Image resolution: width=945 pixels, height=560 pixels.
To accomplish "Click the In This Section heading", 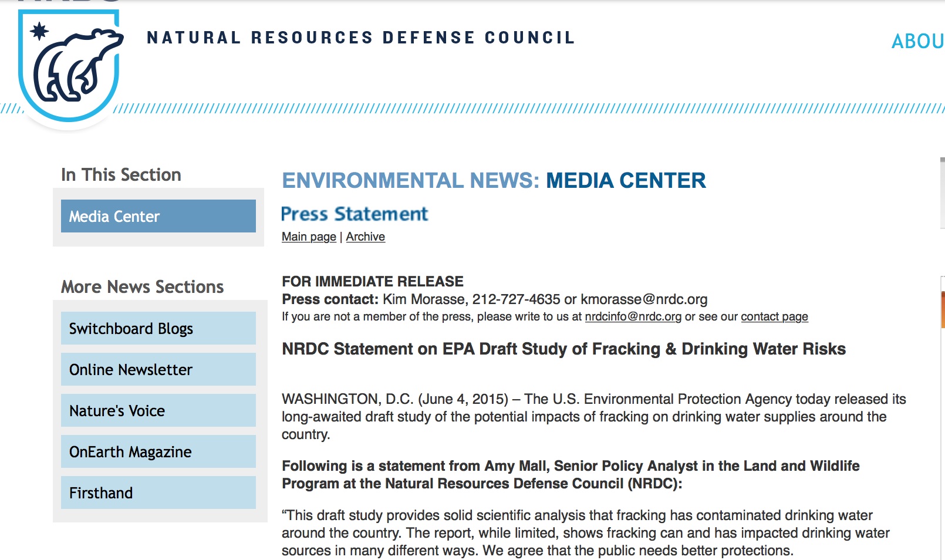I will (x=121, y=174).
